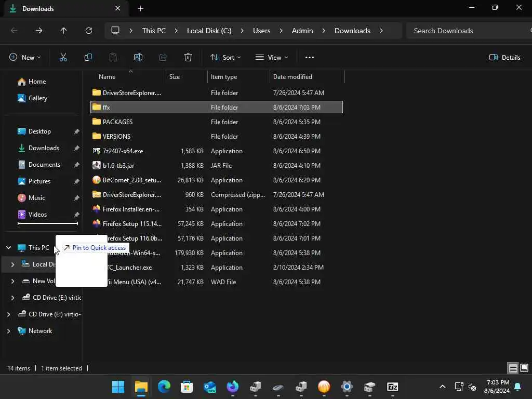Click the Rename icon in toolbar

[138, 57]
